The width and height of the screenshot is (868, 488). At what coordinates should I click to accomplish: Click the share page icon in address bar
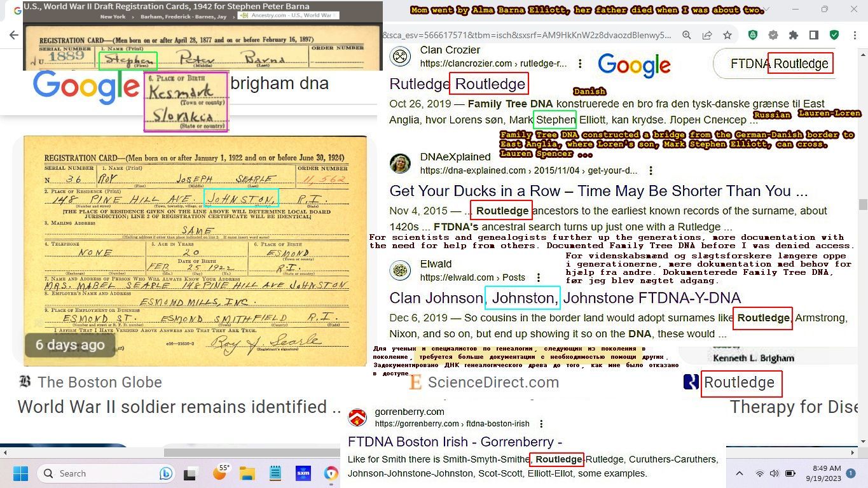pos(706,35)
